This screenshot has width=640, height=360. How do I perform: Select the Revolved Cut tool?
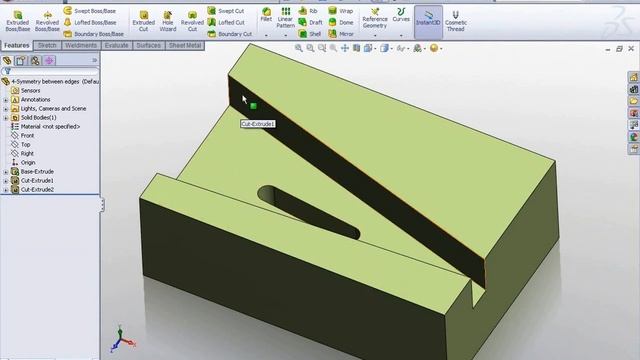click(192, 22)
